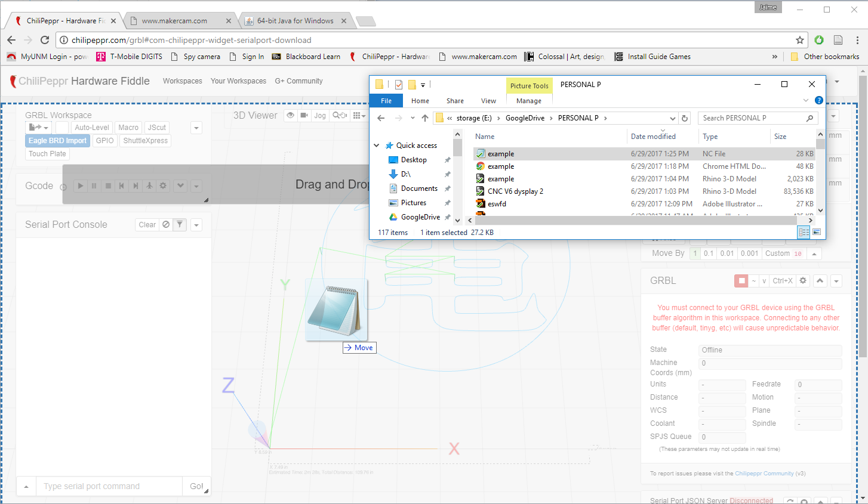The width and height of the screenshot is (868, 504).
Task: Click the serial port command input field
Action: click(109, 486)
